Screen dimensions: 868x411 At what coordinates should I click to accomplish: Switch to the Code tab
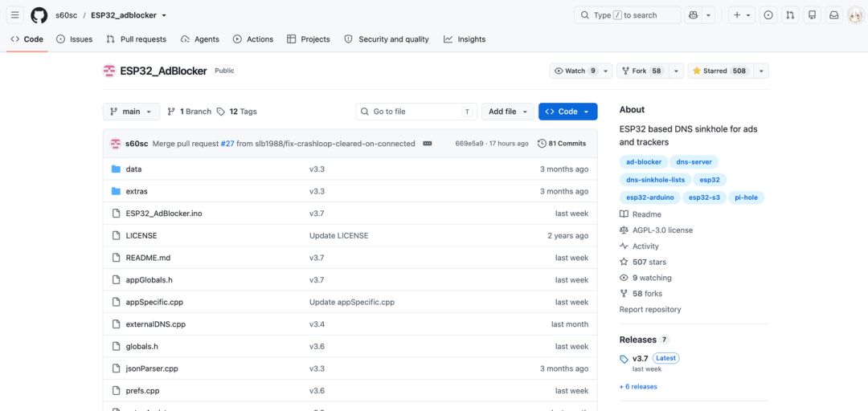tap(27, 39)
